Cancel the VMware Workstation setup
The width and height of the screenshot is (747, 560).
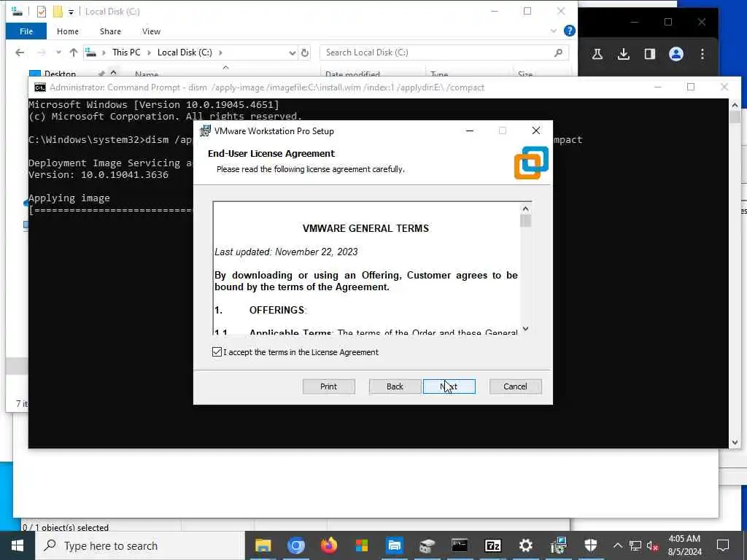click(515, 386)
